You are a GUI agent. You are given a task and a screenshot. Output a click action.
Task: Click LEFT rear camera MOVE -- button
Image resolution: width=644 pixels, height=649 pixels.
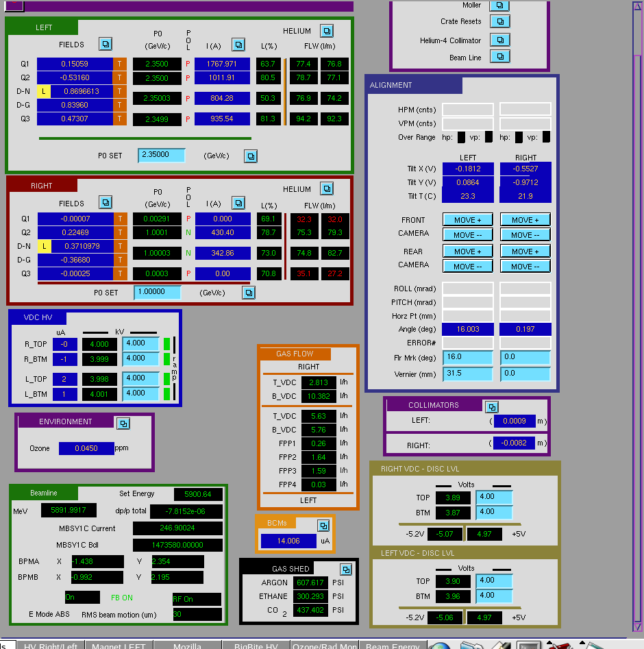click(x=468, y=266)
